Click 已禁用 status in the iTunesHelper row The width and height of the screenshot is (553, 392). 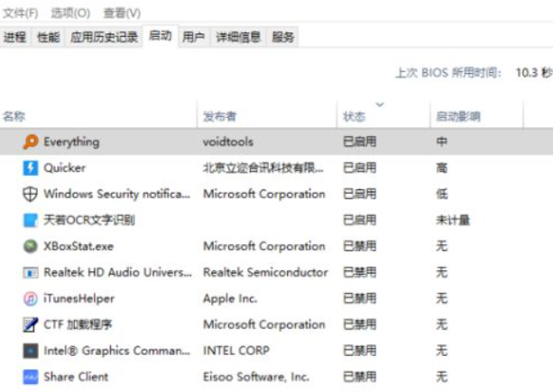point(360,298)
